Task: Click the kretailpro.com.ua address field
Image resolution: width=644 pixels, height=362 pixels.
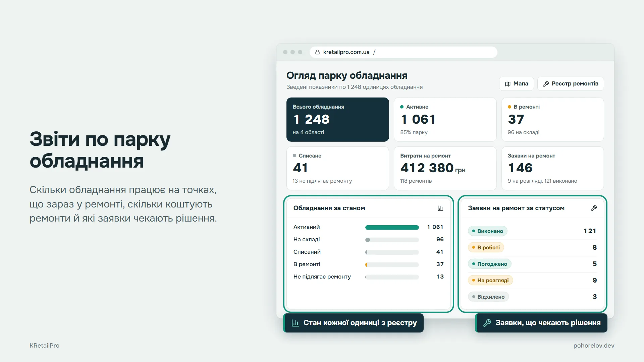Action: [404, 52]
